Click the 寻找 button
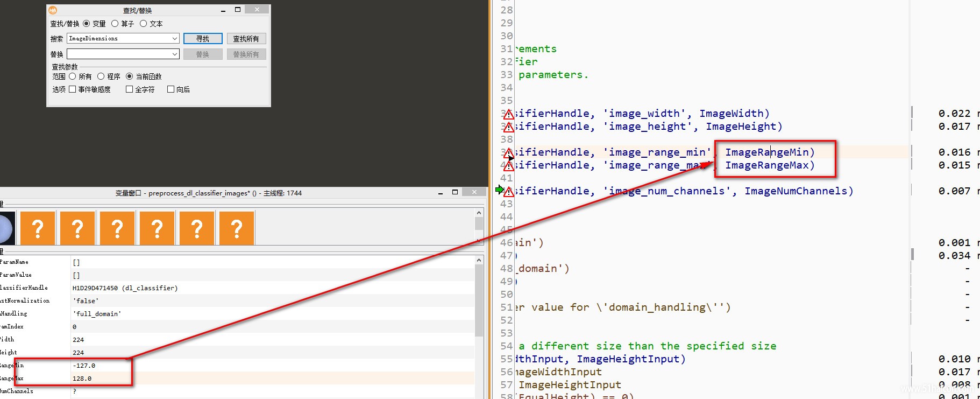Image resolution: width=980 pixels, height=399 pixels. coord(203,39)
